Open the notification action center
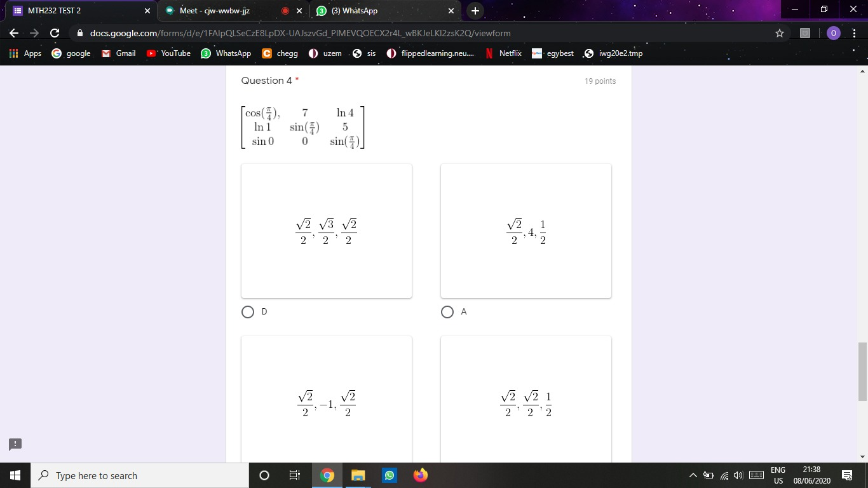The width and height of the screenshot is (868, 488). tap(847, 475)
